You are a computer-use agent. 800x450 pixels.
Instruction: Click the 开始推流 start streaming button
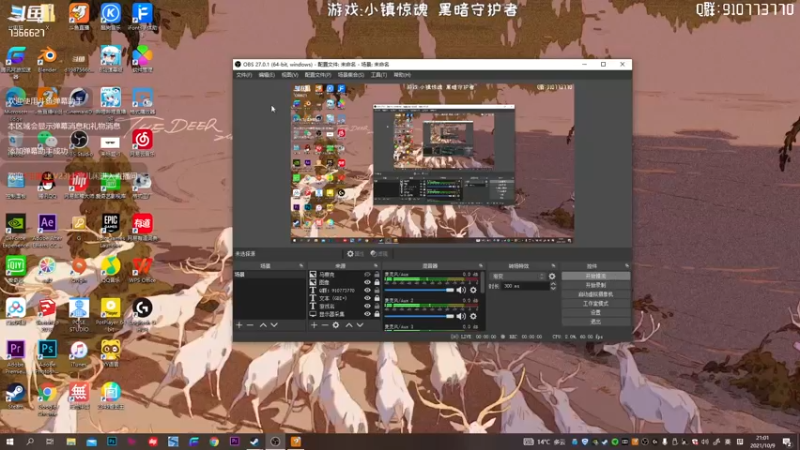pyautogui.click(x=596, y=276)
